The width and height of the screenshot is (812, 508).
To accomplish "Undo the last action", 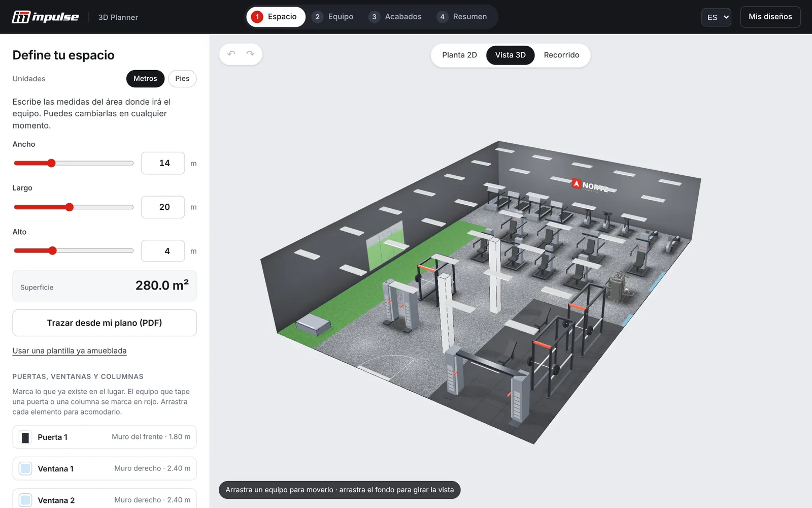I will click(231, 54).
